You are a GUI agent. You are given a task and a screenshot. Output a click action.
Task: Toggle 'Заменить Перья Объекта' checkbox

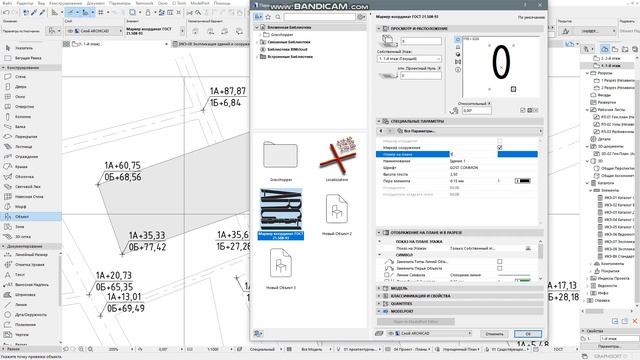(x=500, y=269)
